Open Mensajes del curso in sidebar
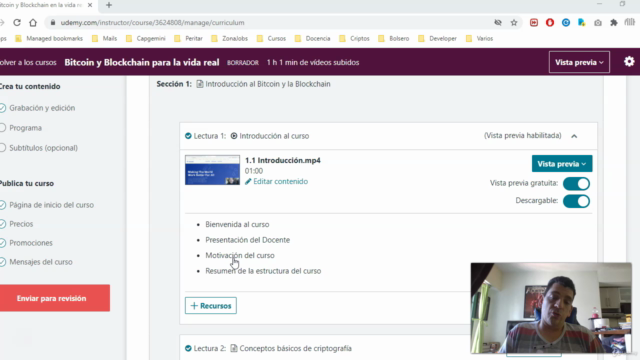 point(41,262)
